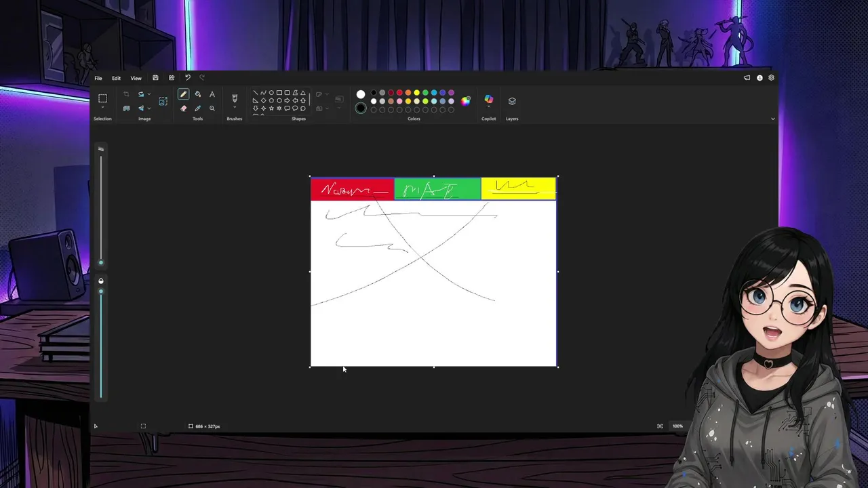
Task: Select the Eraser tool
Action: pos(183,108)
